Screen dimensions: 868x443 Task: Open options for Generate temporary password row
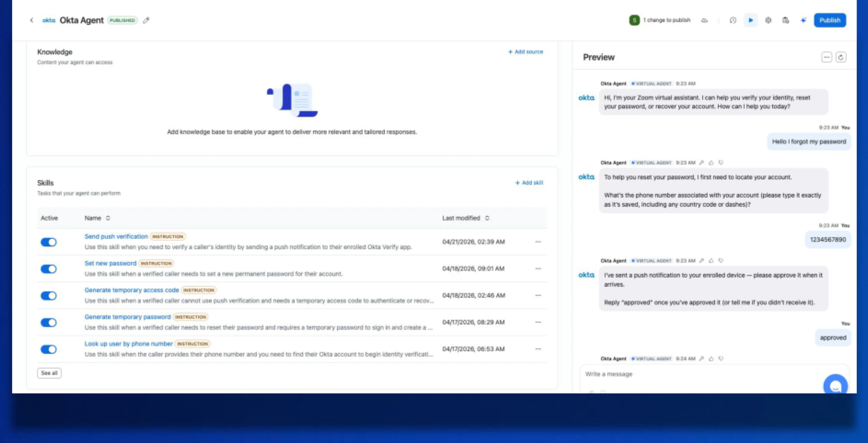click(x=538, y=322)
